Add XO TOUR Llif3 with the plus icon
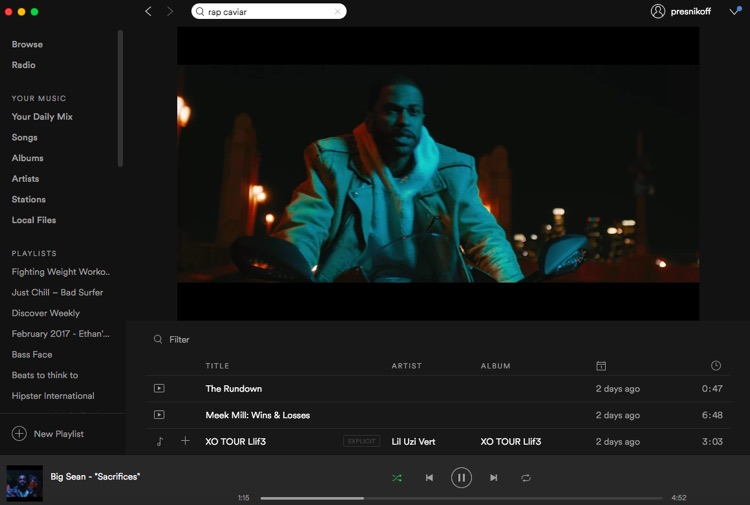The image size is (750, 505). pyautogui.click(x=185, y=441)
